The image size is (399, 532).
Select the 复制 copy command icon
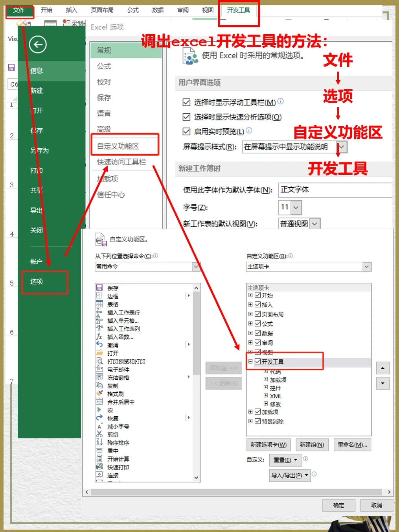(99, 386)
